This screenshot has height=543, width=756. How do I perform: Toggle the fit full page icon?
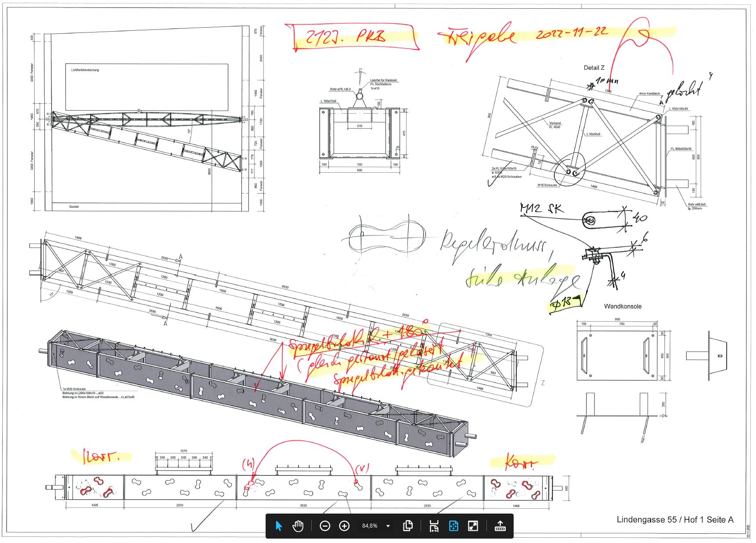(x=454, y=526)
